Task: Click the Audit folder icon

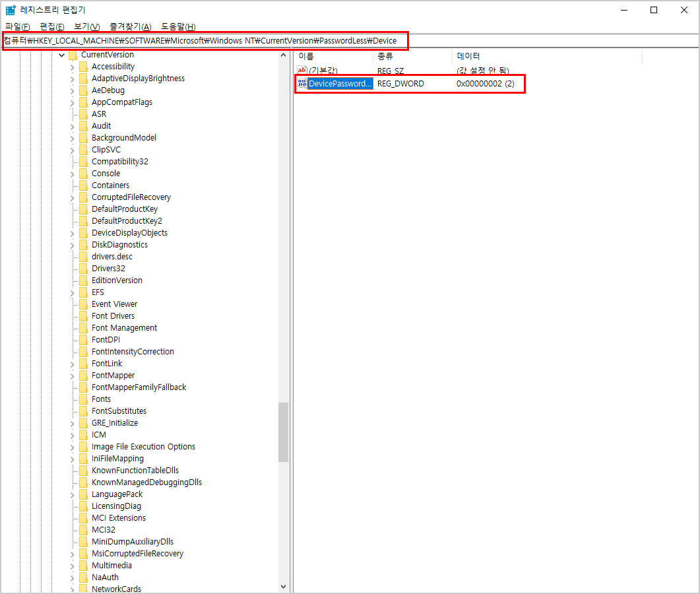Action: click(84, 126)
